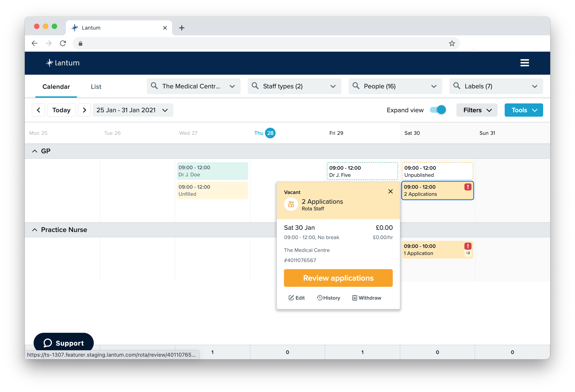This screenshot has height=392, width=575.
Task: Open shift History from the popup
Action: (328, 298)
